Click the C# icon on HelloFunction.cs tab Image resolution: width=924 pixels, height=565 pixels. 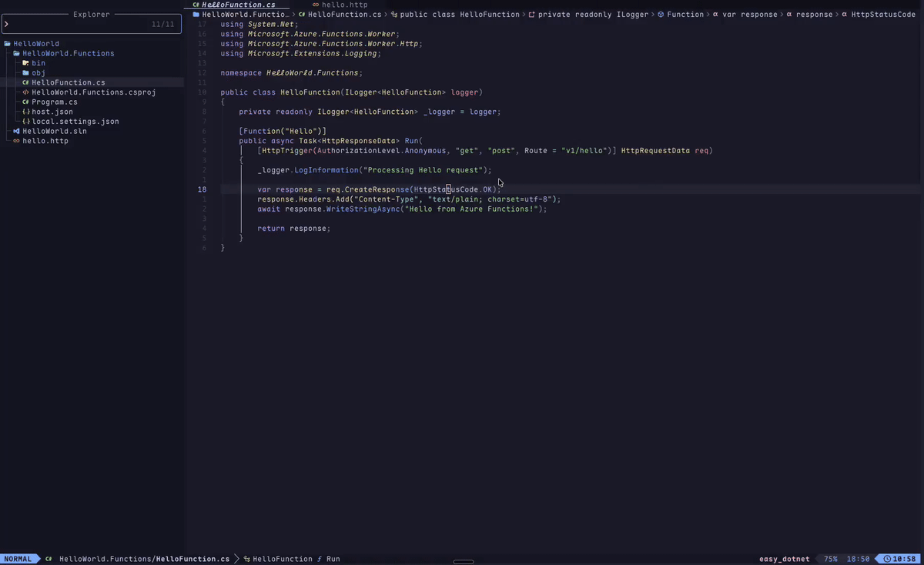196,5
